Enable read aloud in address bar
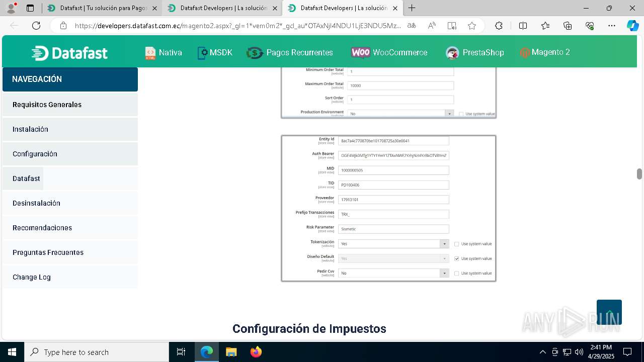The height and width of the screenshot is (362, 644). tap(432, 26)
